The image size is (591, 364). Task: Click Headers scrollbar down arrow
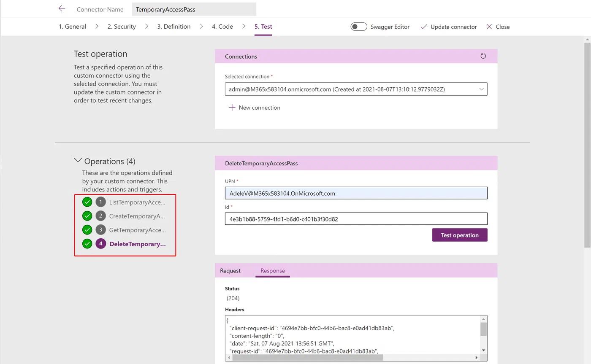[483, 351]
